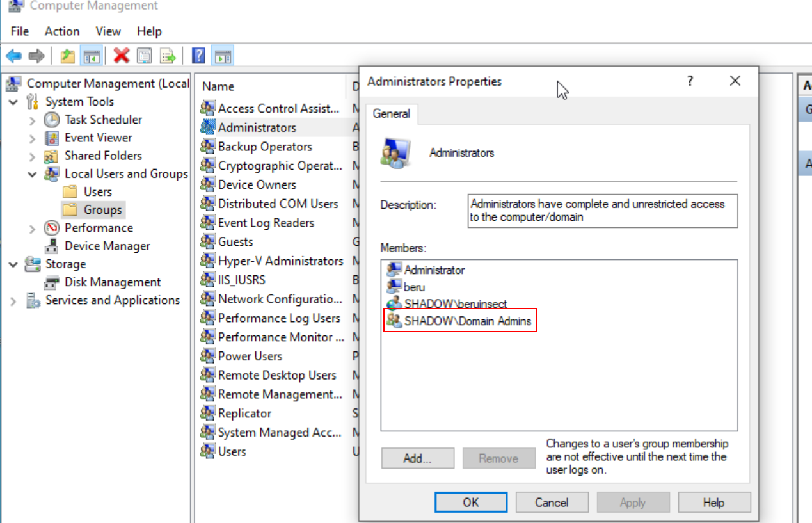Click the red Delete toolbar icon
Screen dimensions: 812x523
(x=121, y=56)
